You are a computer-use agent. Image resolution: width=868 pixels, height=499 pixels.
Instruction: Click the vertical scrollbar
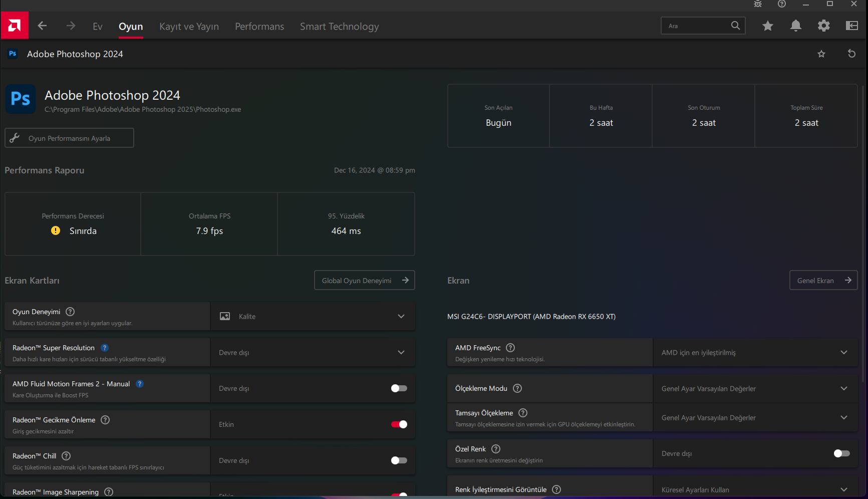pos(862,234)
